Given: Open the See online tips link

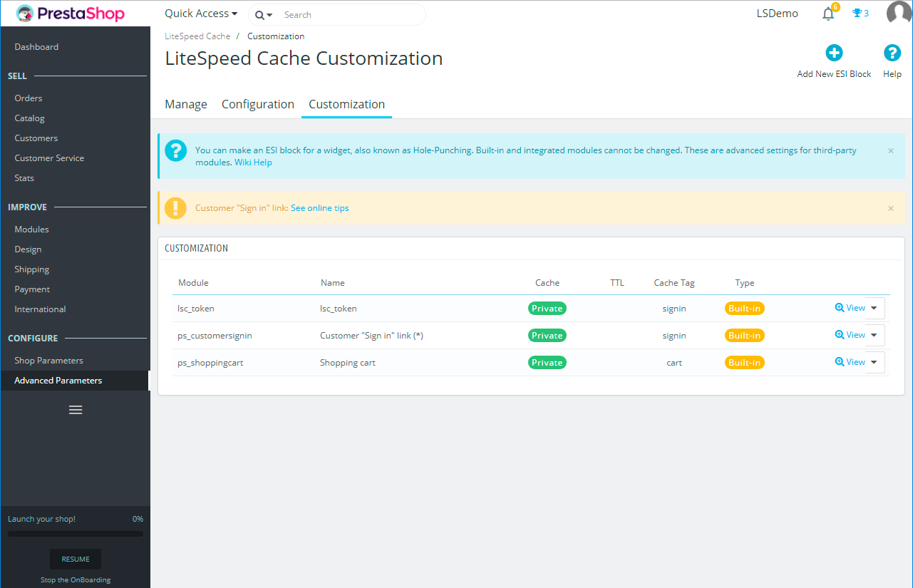Looking at the screenshot, I should 320,208.
